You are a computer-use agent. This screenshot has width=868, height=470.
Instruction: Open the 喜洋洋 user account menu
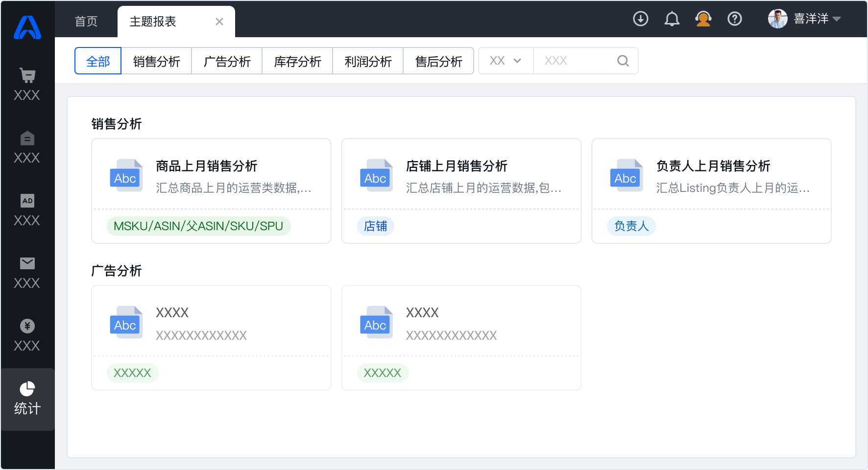[804, 19]
